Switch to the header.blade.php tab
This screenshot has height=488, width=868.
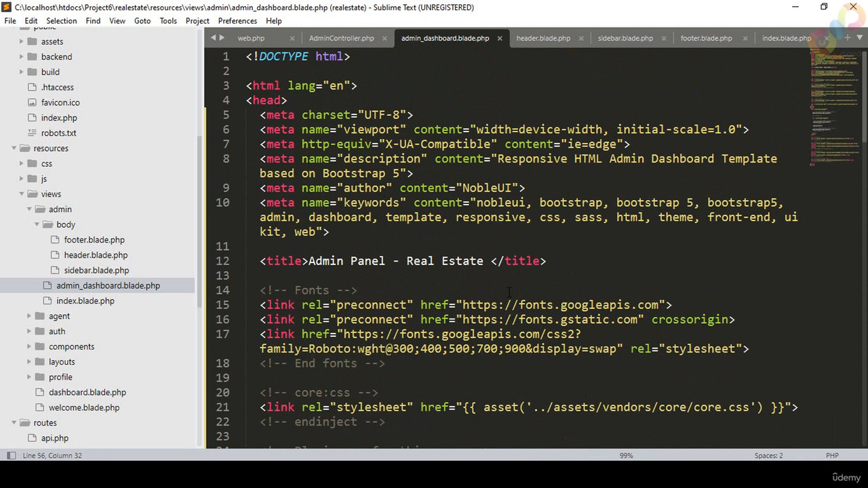coord(543,38)
